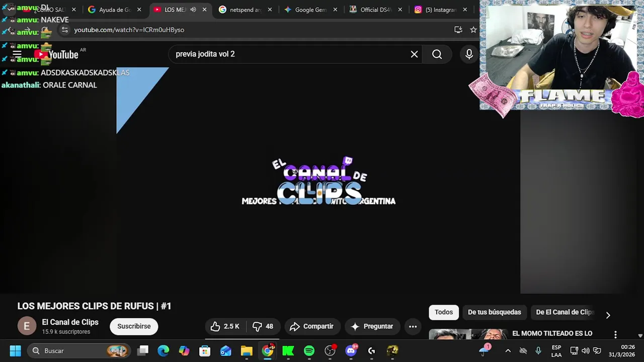Mute the playing tab's speaker icon
This screenshot has height=362, width=644.
pos(193,10)
